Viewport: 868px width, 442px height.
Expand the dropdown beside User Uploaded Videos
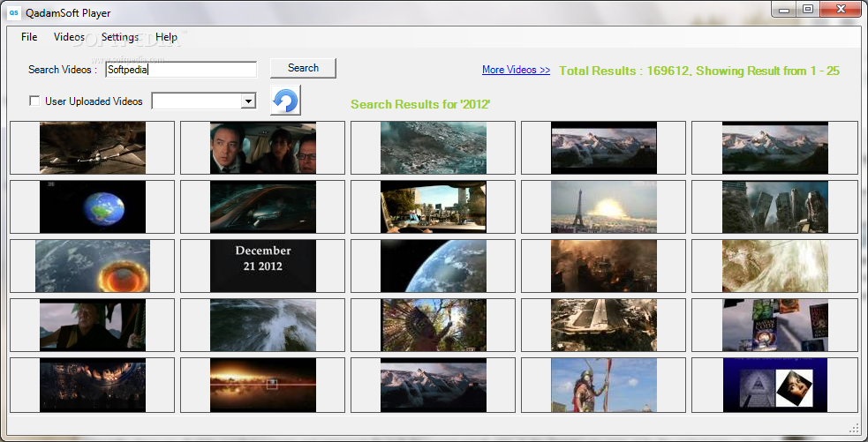click(x=248, y=101)
